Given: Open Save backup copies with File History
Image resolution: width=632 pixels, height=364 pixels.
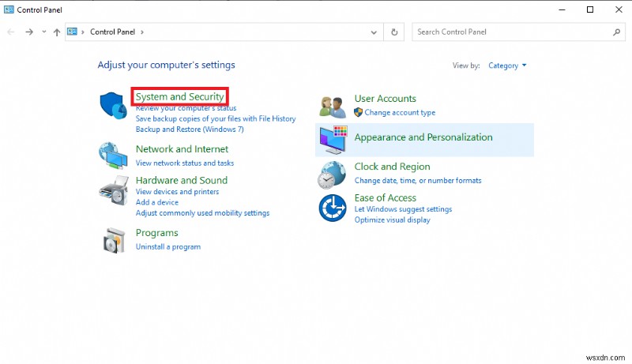Looking at the screenshot, I should coord(216,118).
